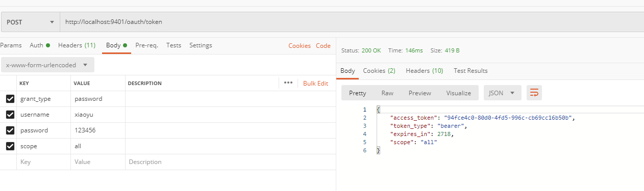
Task: Open the JSON format dropdown
Action: click(x=503, y=93)
